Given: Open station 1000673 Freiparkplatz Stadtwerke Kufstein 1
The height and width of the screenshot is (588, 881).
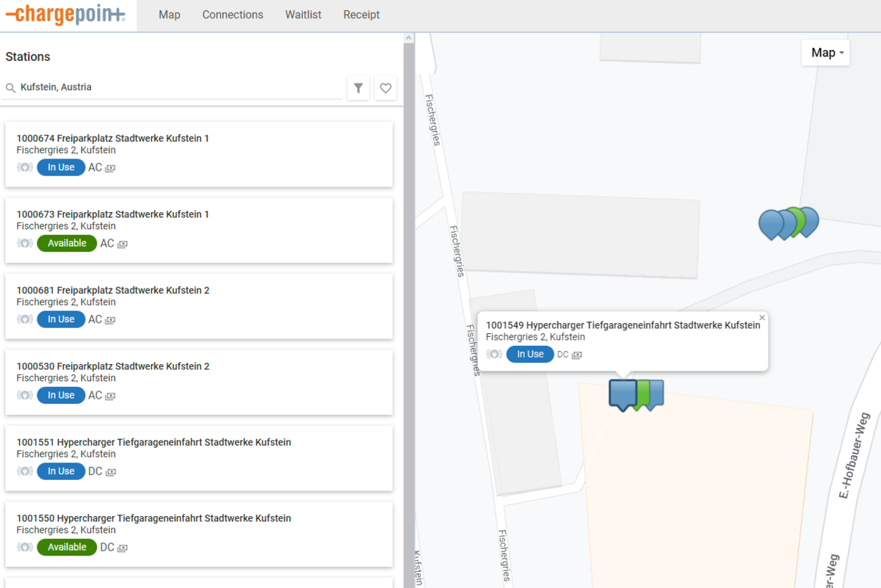Looking at the screenshot, I should click(x=199, y=230).
